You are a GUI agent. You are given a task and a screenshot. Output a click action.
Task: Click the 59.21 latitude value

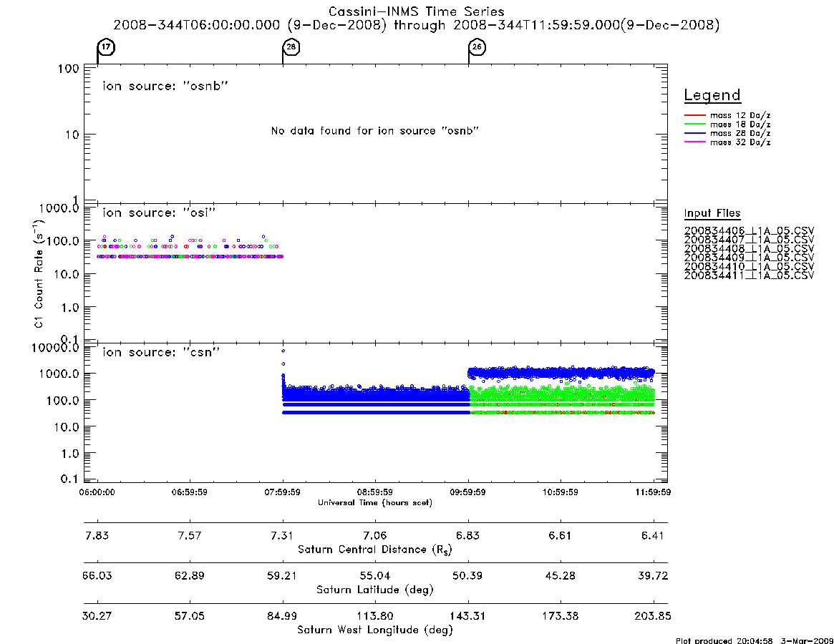coord(283,576)
